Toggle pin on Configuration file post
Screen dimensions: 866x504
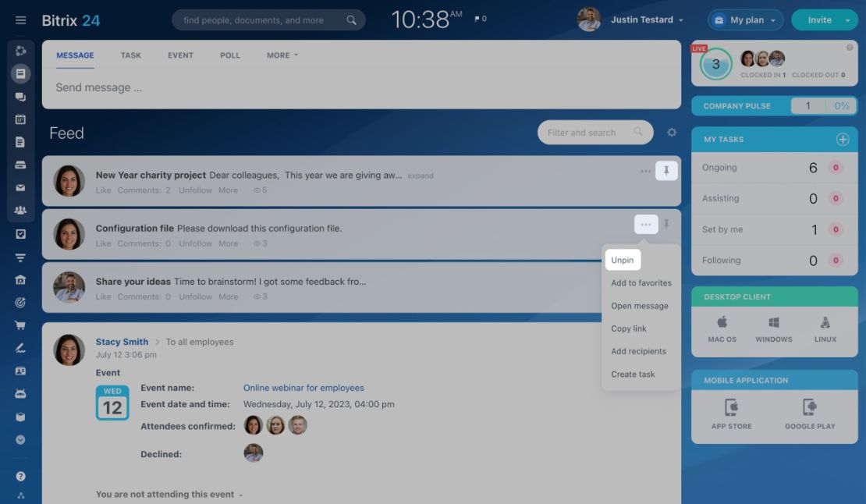coord(666,224)
